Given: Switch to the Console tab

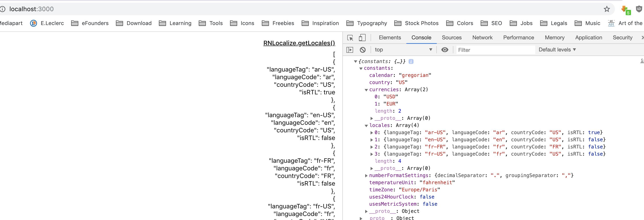Looking at the screenshot, I should tap(421, 38).
